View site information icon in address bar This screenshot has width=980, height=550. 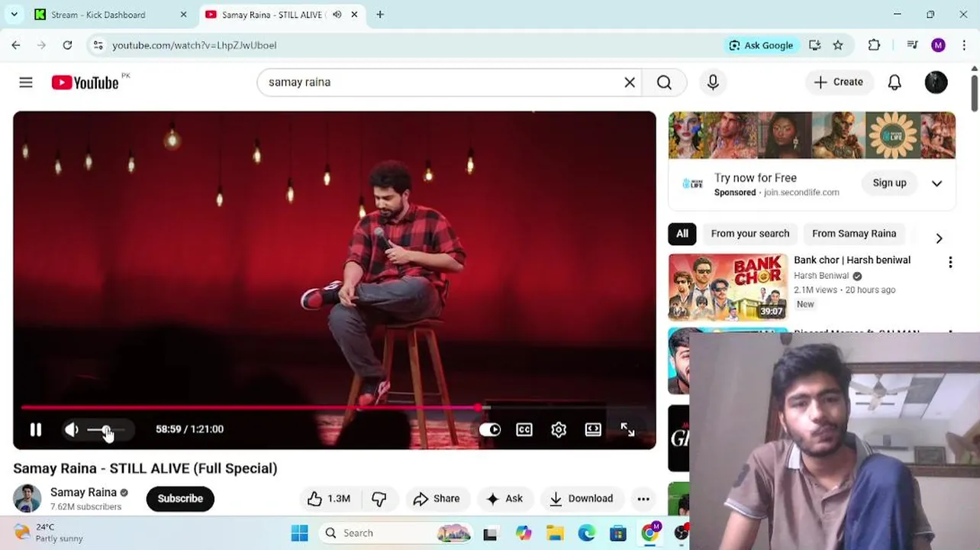point(98,45)
